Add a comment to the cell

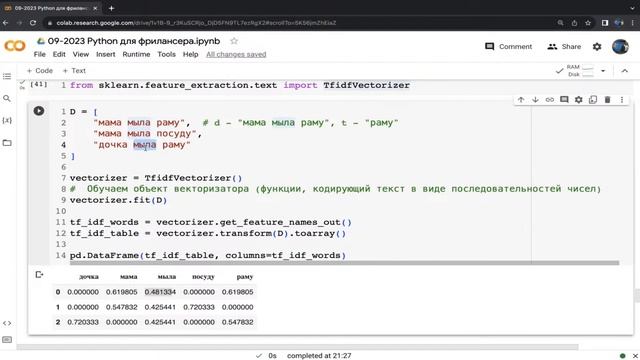(x=564, y=100)
